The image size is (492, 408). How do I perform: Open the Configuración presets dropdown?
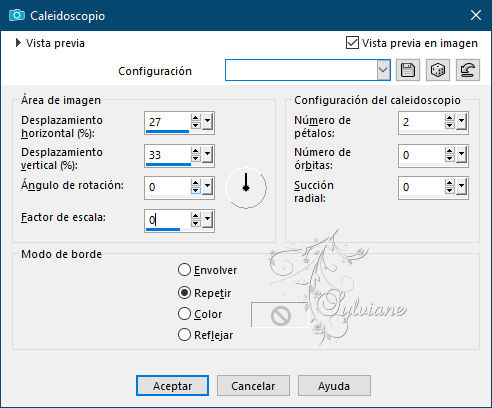(383, 70)
